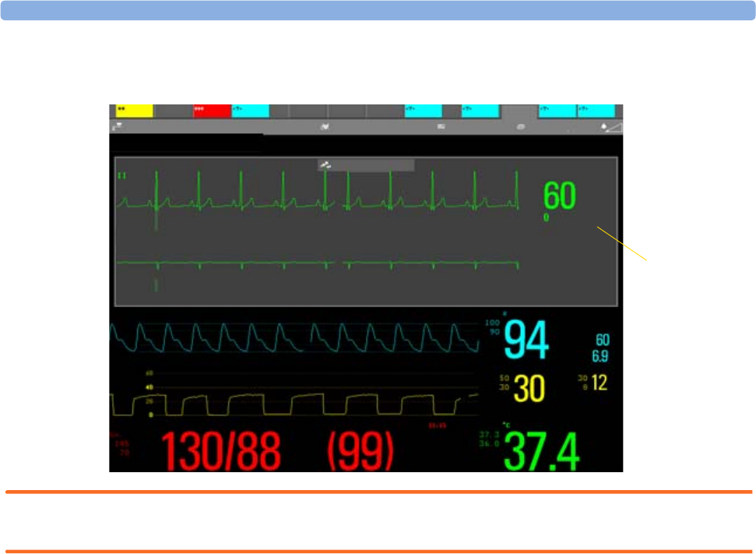Viewport: 756px width, 554px height.
Task: Open the green temperature value 37.4
Action: [541, 452]
